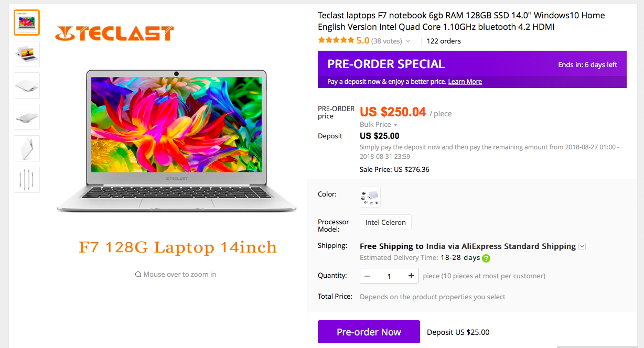Open the shipping method dropdown arrow

point(582,246)
